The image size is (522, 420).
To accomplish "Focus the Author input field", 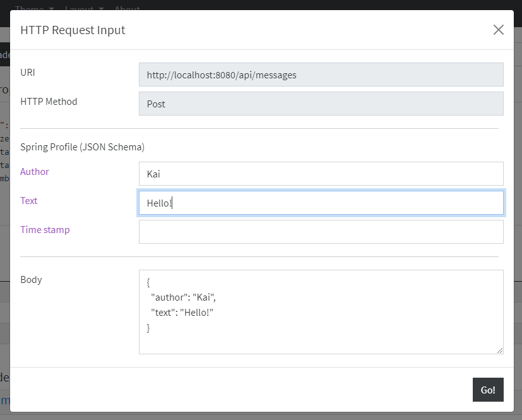I will pos(321,174).
